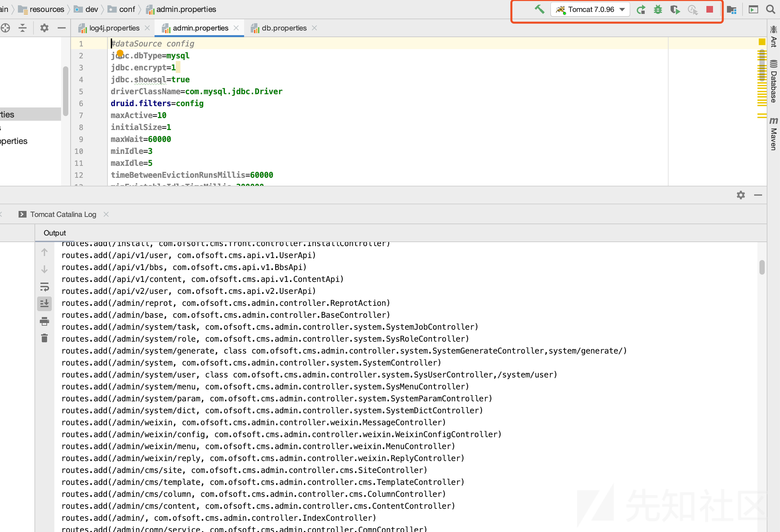Click the IndexController route line
The height and width of the screenshot is (532, 780).
[219, 518]
